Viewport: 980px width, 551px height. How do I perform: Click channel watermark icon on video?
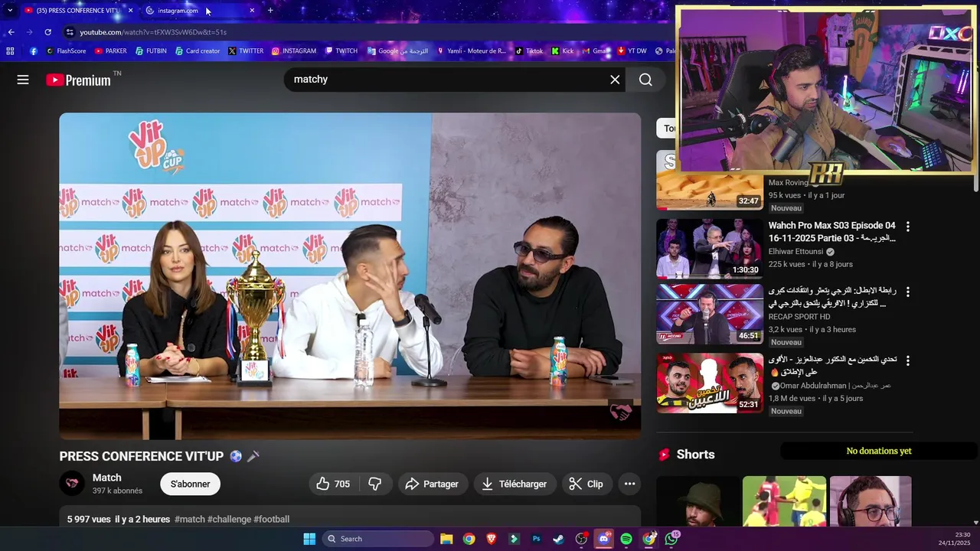tap(620, 412)
